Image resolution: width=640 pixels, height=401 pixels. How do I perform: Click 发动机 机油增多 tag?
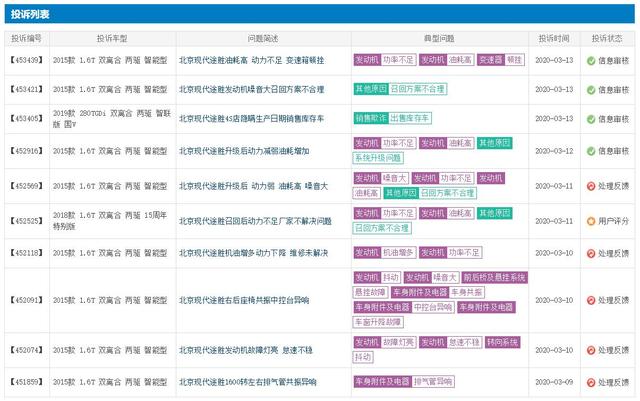(385, 253)
